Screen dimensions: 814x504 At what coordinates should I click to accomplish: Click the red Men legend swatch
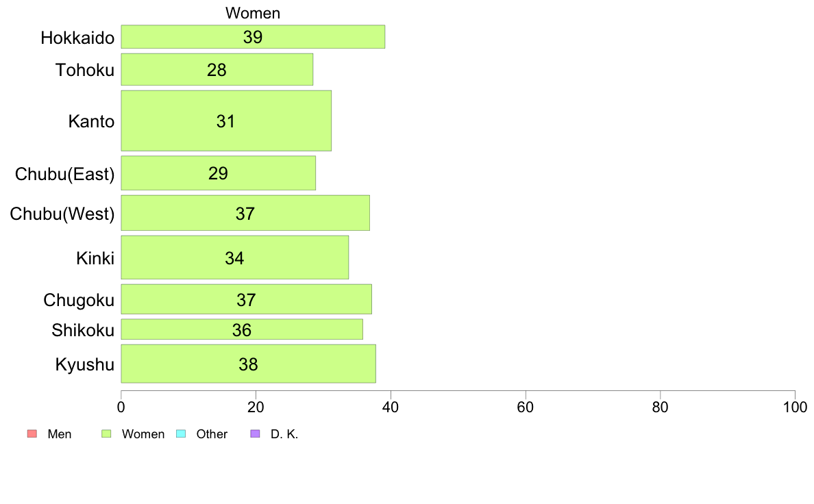[x=32, y=433]
